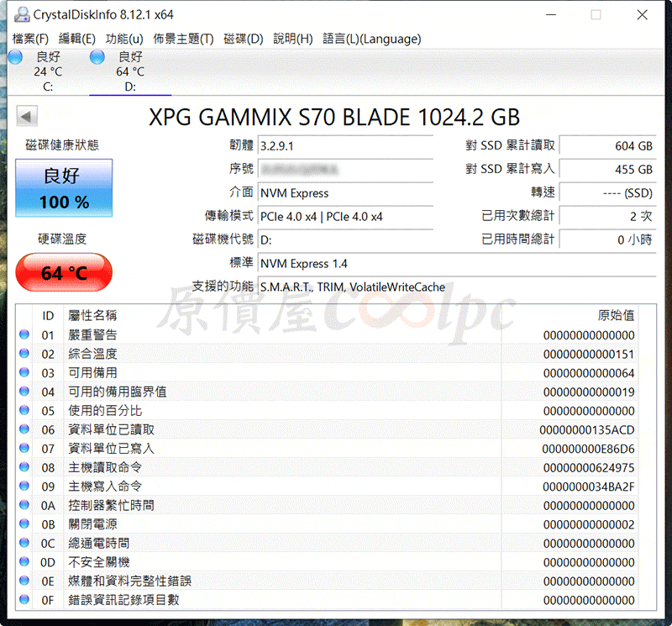The height and width of the screenshot is (626, 672).
Task: Click the 原始值 column header
Action: click(x=616, y=316)
